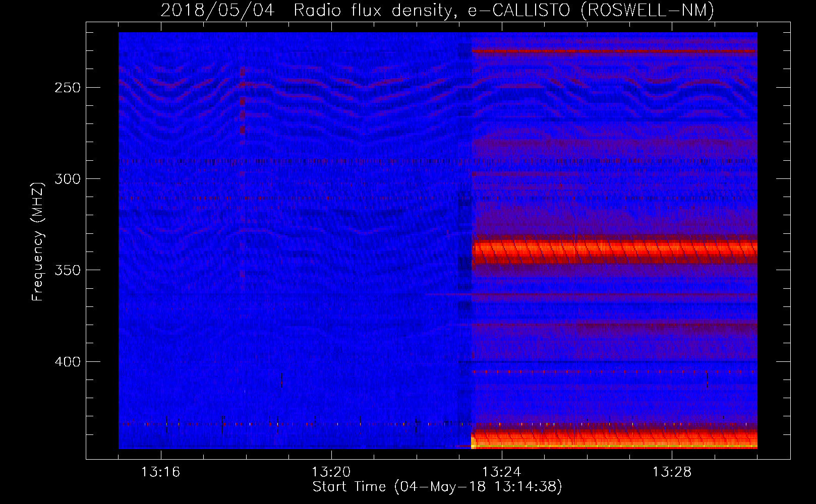The image size is (816, 504).
Task: Click the 400 frequency tick label
Action: pyautogui.click(x=68, y=362)
